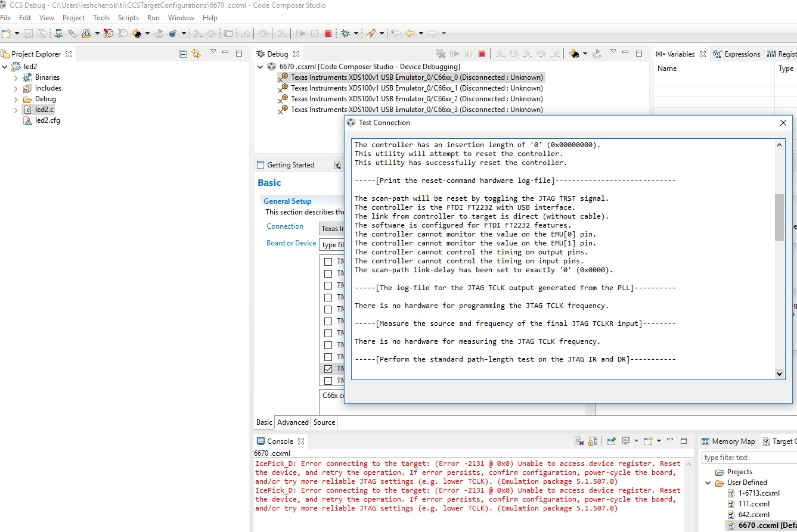
Task: Open the Scripts menu
Action: click(x=128, y=18)
